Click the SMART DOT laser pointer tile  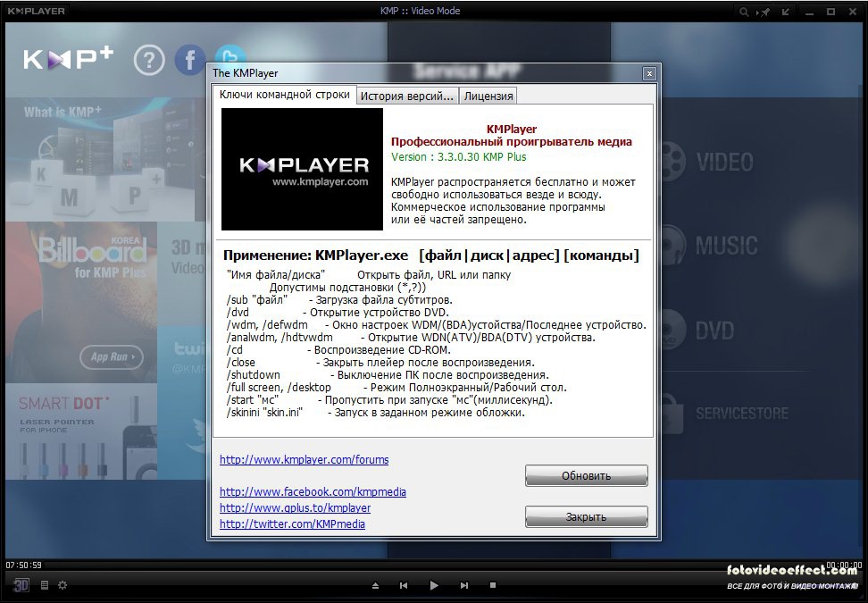point(81,431)
